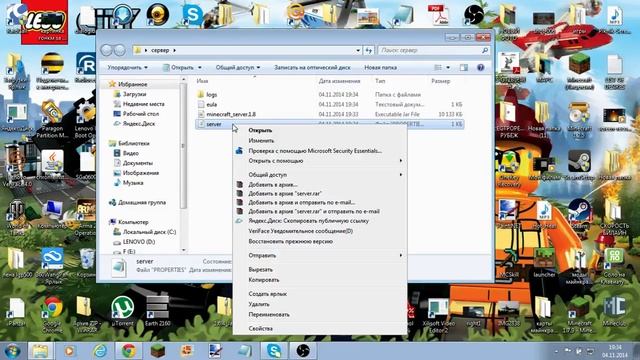
Task: Select Библиотеки in navigation pane
Action: pyautogui.click(x=133, y=144)
